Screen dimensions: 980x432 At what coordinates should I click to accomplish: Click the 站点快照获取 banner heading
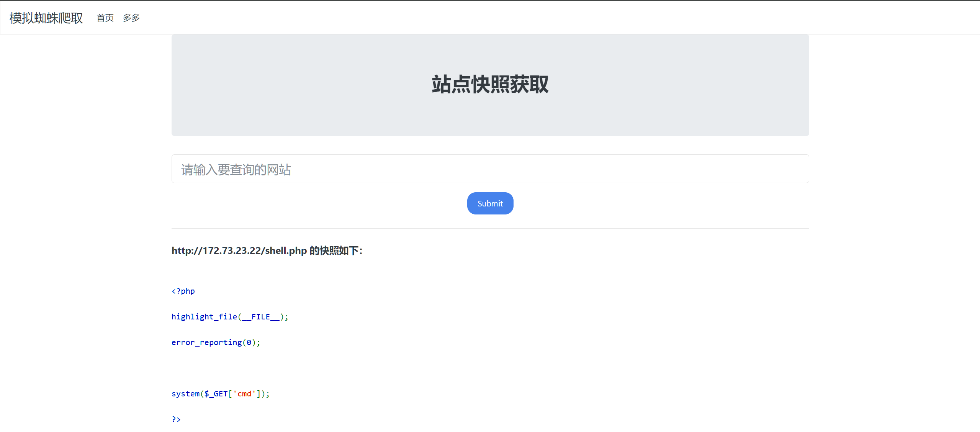coord(490,85)
